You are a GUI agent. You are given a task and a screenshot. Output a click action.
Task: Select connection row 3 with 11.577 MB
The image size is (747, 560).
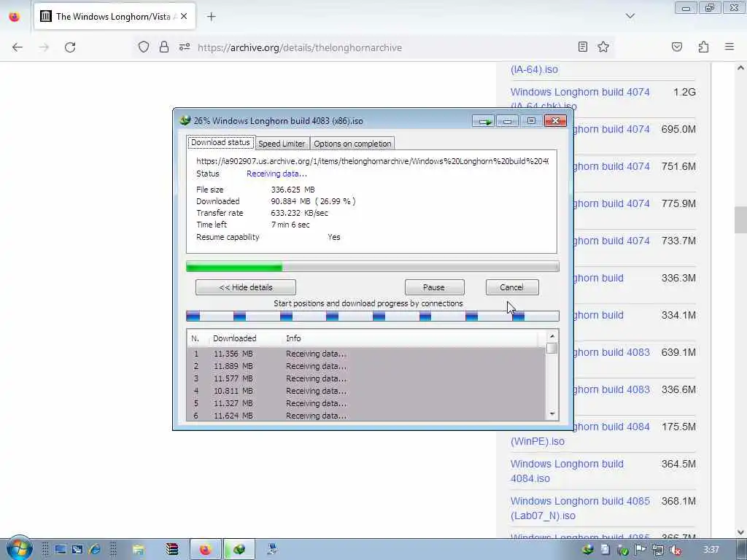click(366, 378)
